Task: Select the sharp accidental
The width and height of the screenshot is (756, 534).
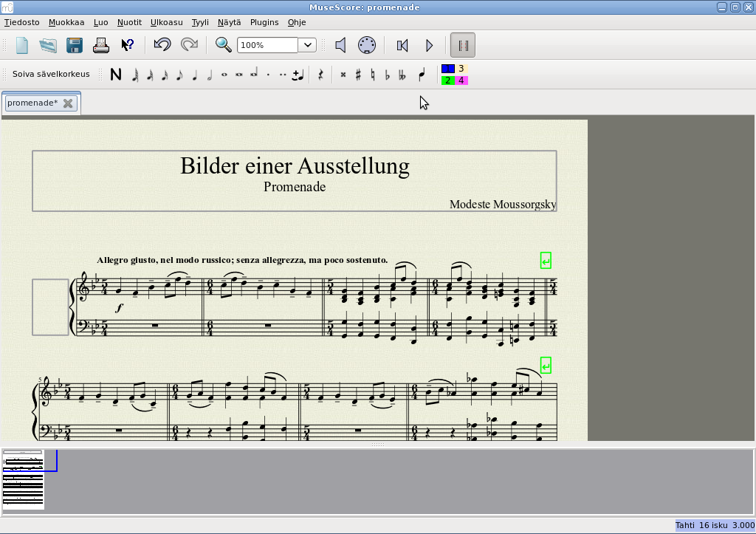Action: (x=358, y=75)
